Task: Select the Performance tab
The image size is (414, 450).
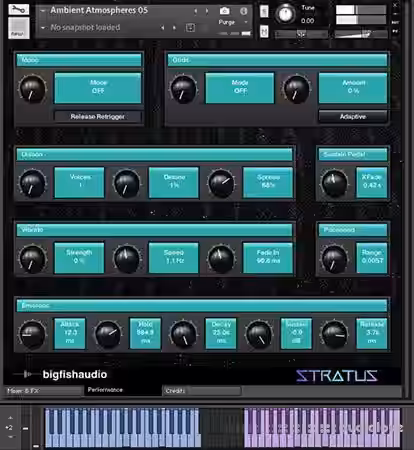Action: tap(123, 390)
